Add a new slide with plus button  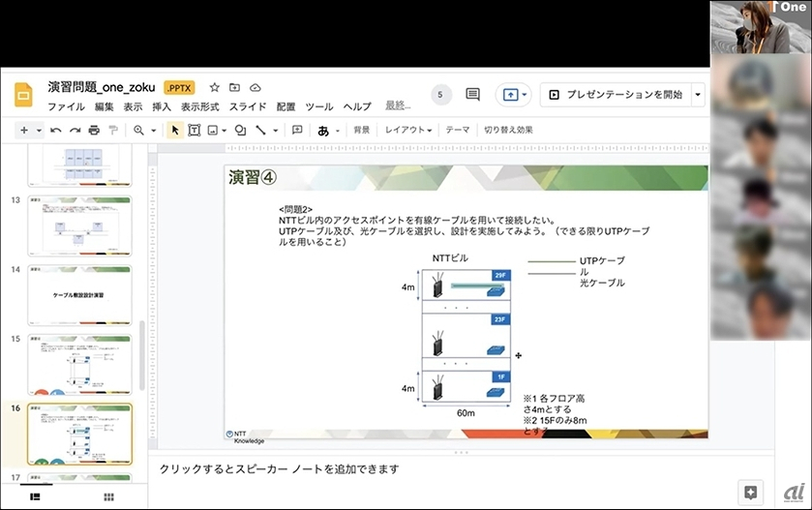tap(24, 130)
